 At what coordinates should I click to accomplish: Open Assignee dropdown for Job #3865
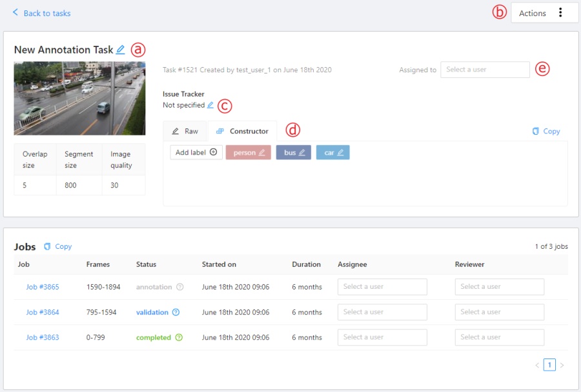(x=382, y=287)
